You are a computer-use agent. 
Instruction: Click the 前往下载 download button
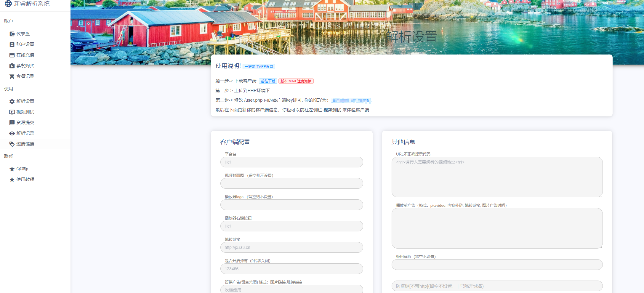click(267, 81)
